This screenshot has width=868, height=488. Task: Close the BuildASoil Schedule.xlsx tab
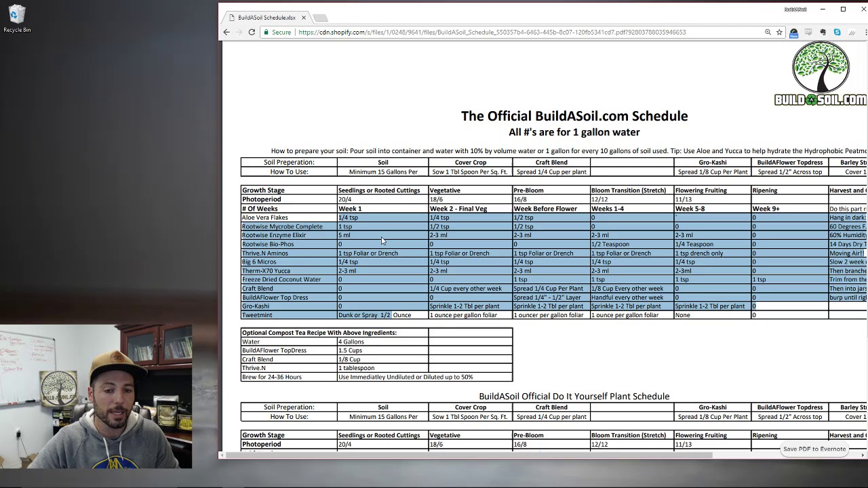(304, 18)
